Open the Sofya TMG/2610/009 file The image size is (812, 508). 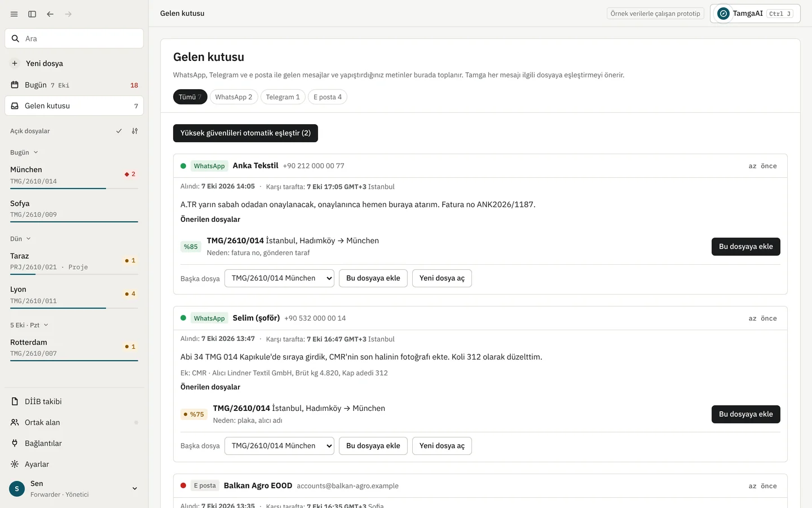74,209
